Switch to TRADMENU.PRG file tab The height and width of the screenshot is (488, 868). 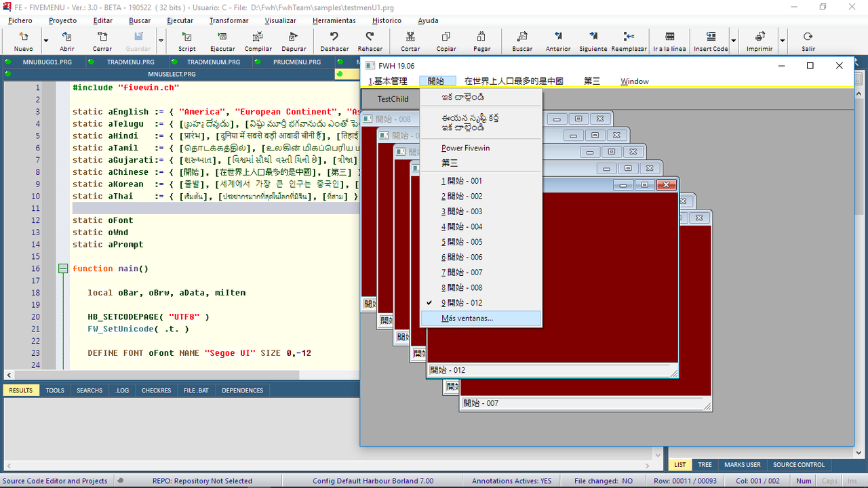click(130, 62)
